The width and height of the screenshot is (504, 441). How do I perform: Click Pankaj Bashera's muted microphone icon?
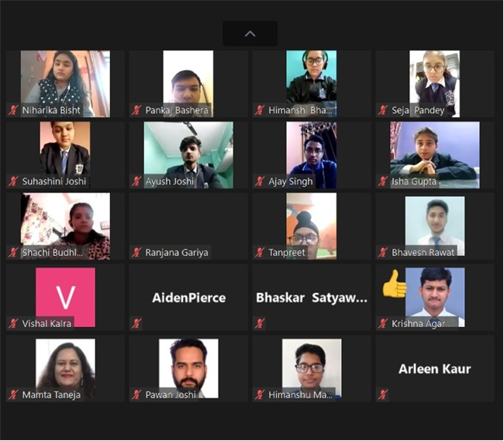point(136,110)
